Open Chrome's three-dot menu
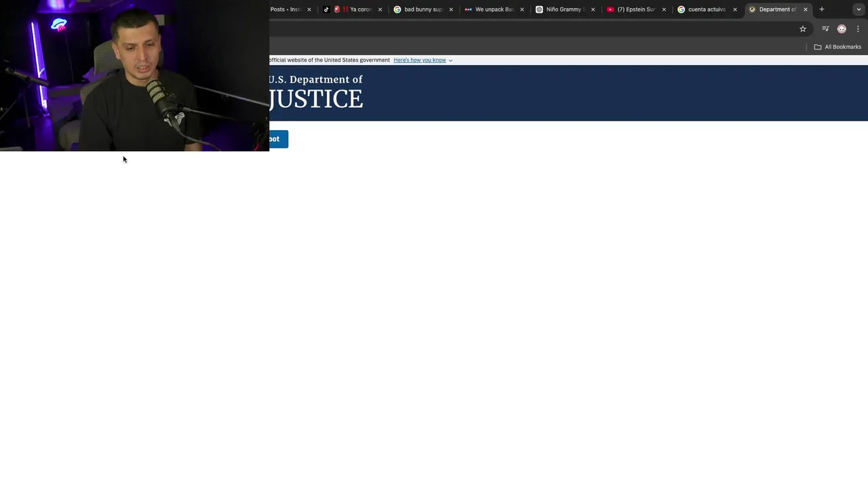This screenshot has height=488, width=868. click(x=858, y=28)
